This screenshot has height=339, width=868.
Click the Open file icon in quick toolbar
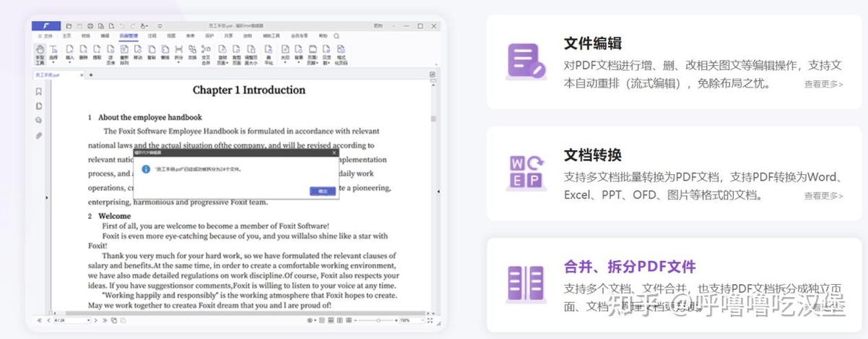(69, 26)
